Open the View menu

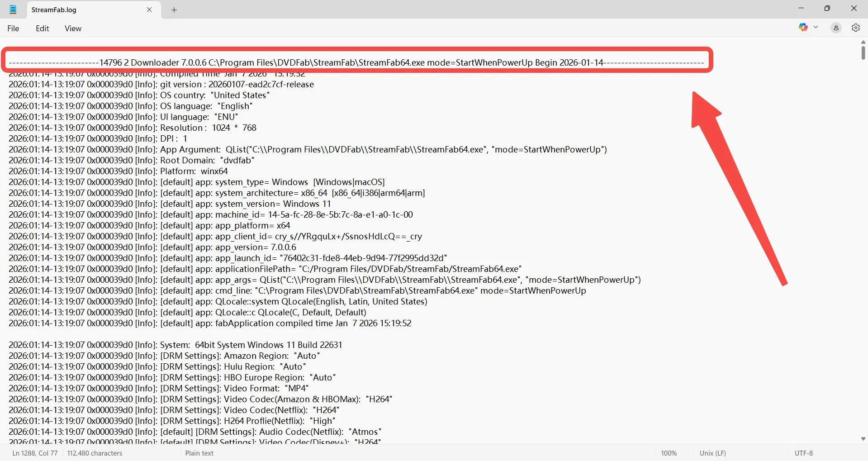pos(73,29)
